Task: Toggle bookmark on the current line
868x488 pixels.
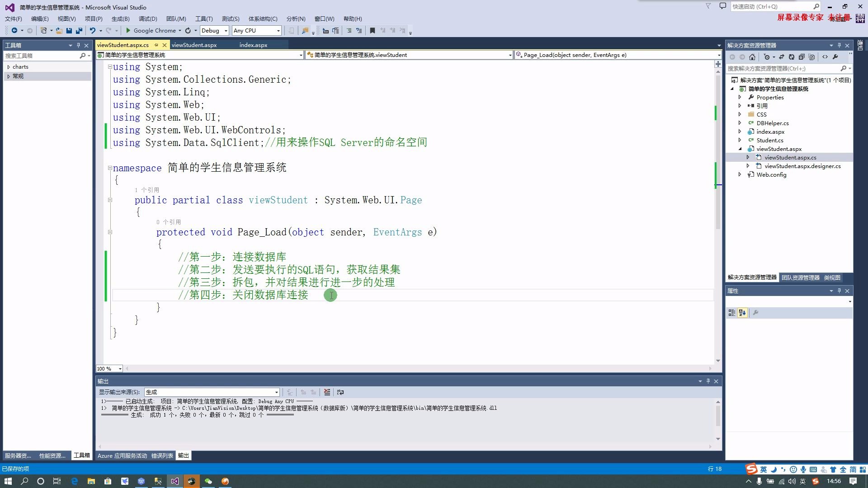Action: [x=373, y=31]
